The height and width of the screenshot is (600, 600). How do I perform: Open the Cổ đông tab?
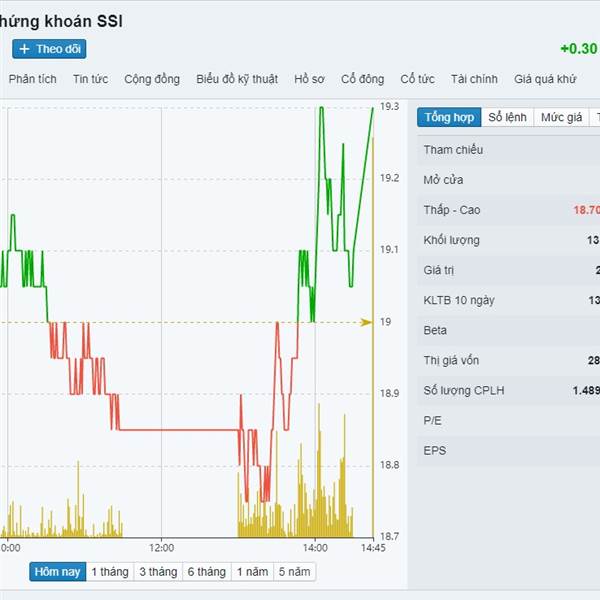362,79
